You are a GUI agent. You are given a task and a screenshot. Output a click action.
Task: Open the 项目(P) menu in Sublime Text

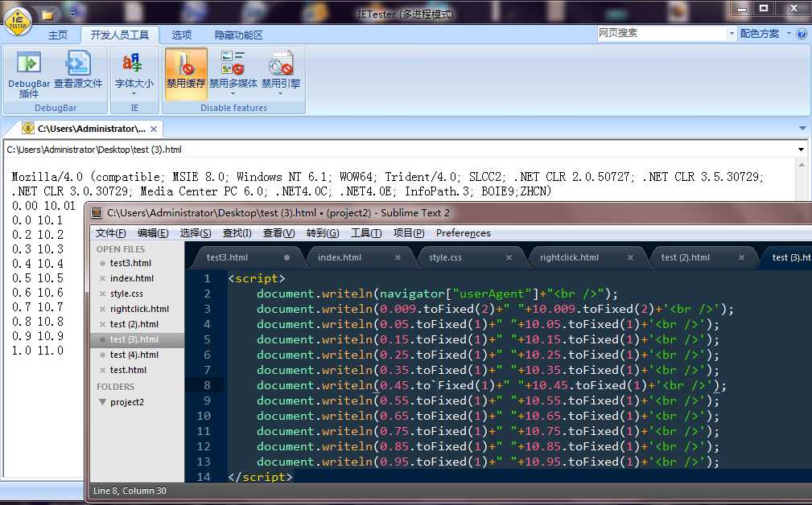click(409, 233)
